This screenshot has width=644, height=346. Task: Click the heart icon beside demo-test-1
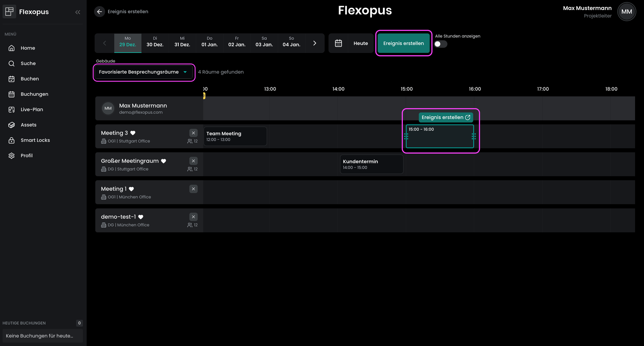point(141,217)
